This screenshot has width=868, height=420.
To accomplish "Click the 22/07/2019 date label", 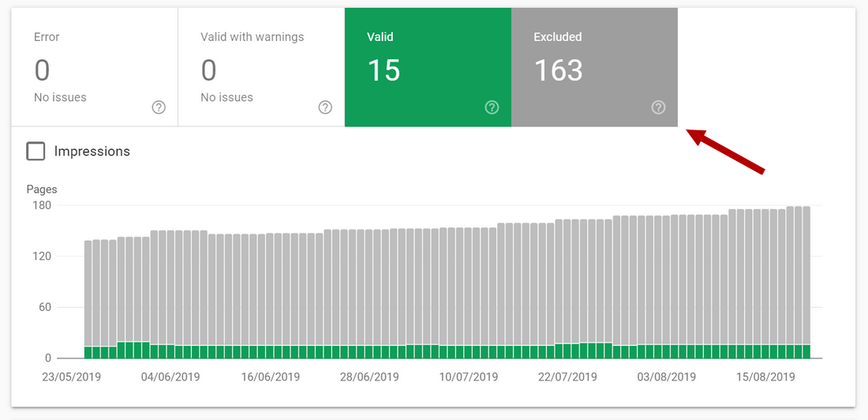I will [x=568, y=377].
